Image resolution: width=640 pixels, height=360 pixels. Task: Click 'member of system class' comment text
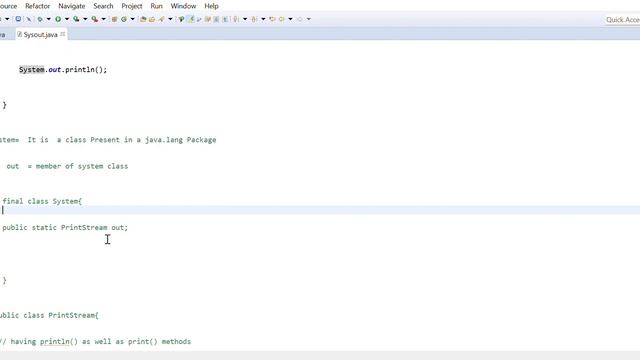(x=82, y=166)
